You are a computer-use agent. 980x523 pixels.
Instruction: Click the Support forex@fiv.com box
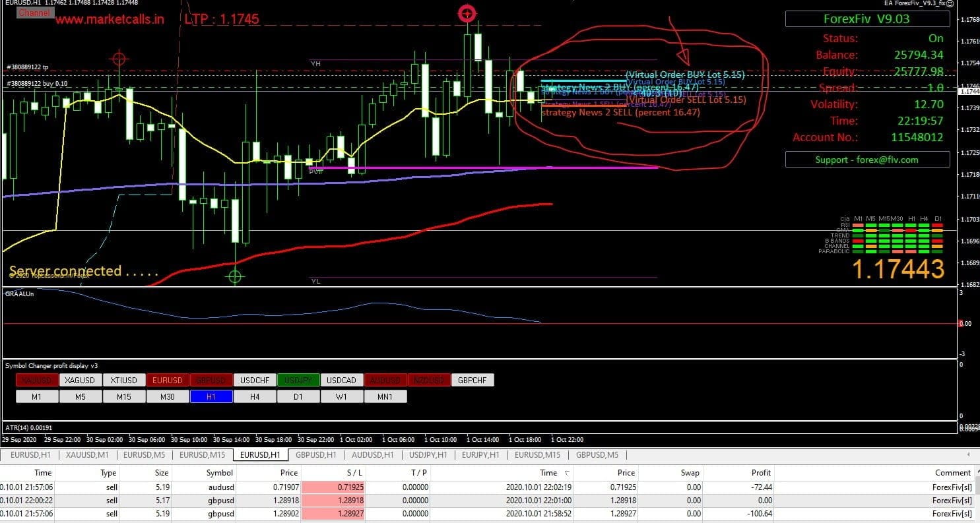tap(867, 160)
